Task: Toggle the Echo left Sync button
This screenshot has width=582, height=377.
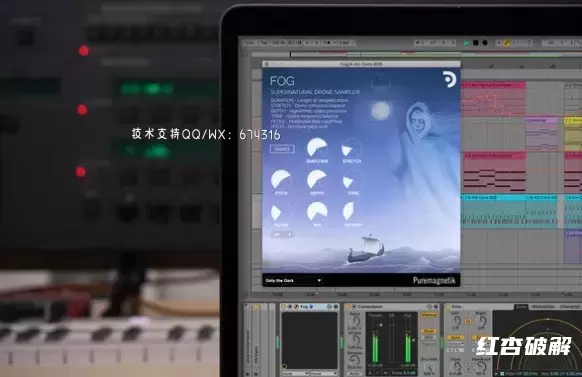Action: 455,338
